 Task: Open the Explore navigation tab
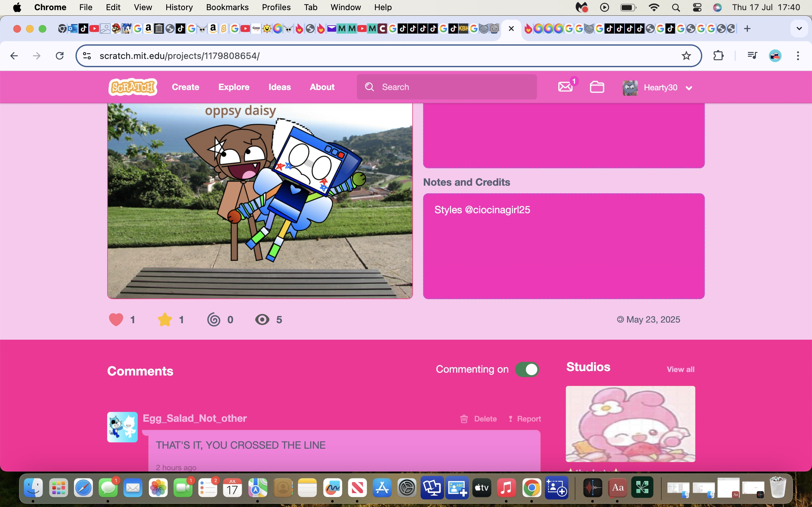234,87
